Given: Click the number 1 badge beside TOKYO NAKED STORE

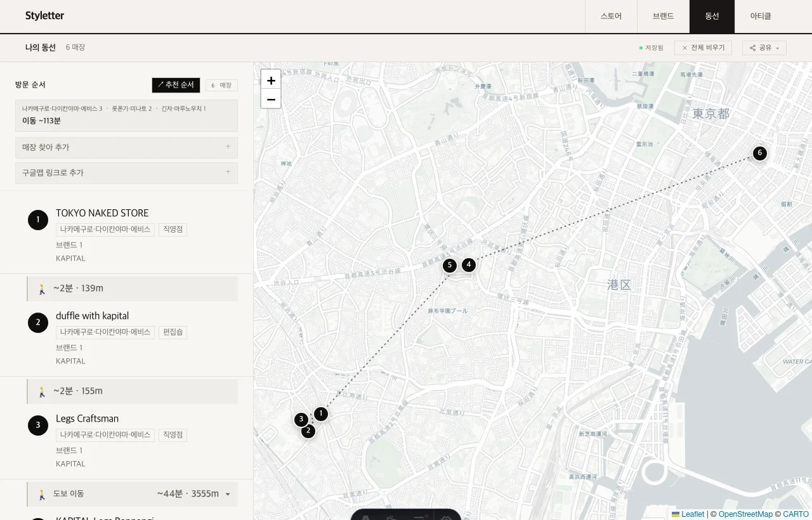Looking at the screenshot, I should pos(38,220).
